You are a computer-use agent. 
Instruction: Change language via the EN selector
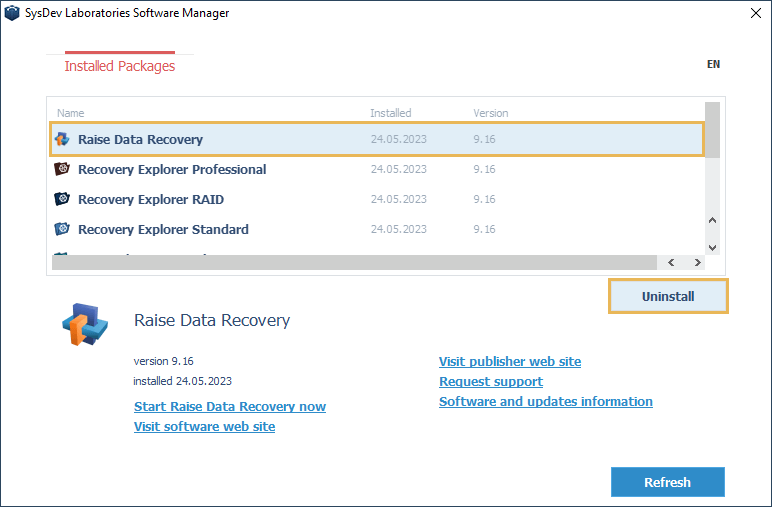tap(713, 64)
